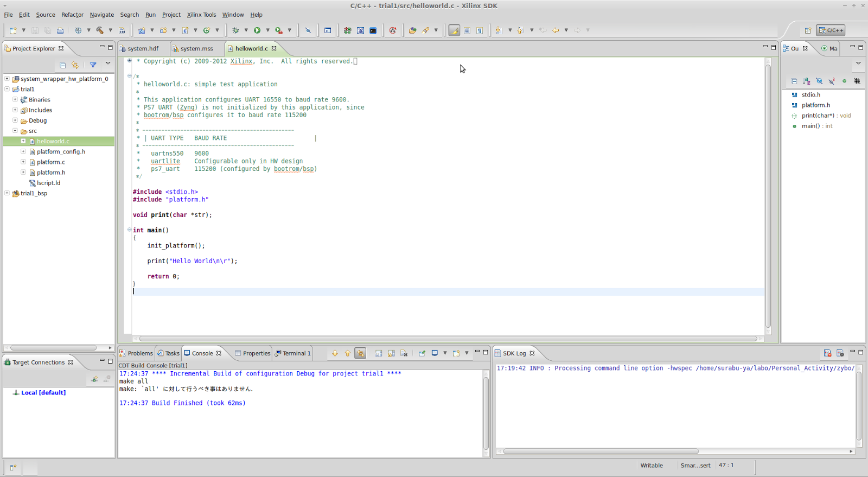
Task: Click Open Console icon in console toolbar
Action: point(456,353)
